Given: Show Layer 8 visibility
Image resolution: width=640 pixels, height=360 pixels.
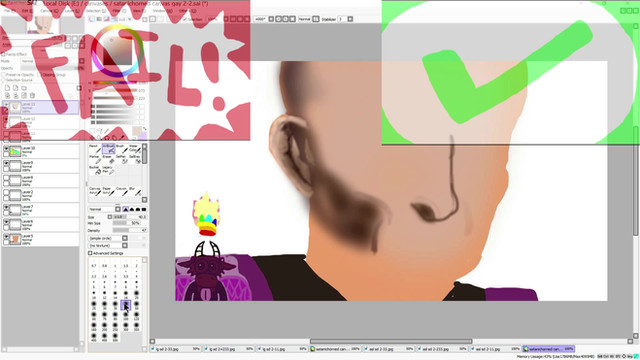Looking at the screenshot, I should (x=6, y=179).
